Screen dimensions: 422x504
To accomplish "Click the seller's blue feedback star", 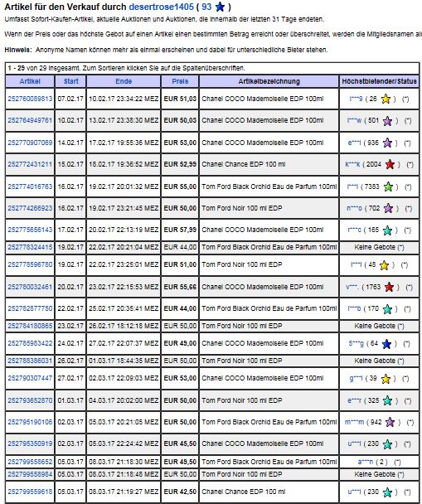I will [220, 7].
